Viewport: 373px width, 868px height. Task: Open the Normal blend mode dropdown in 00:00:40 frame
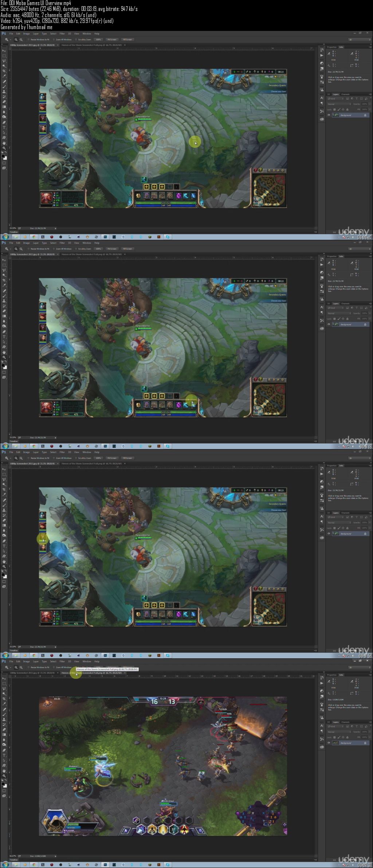(339, 104)
